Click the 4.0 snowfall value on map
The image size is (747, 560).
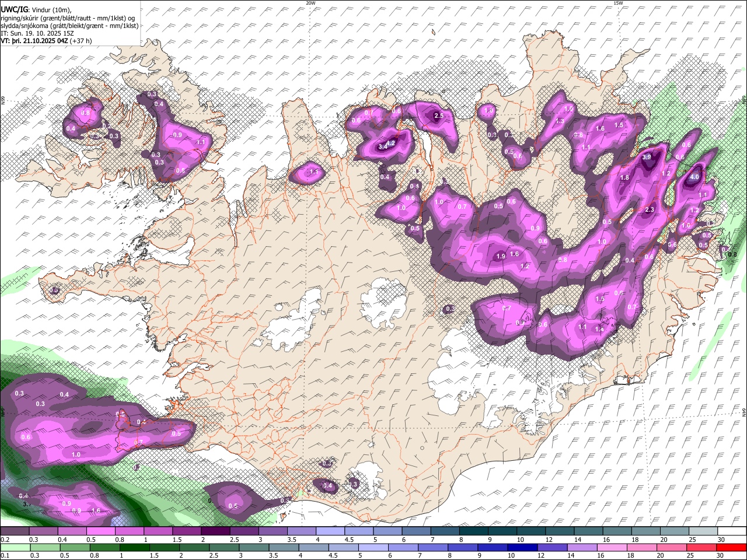coord(694,177)
